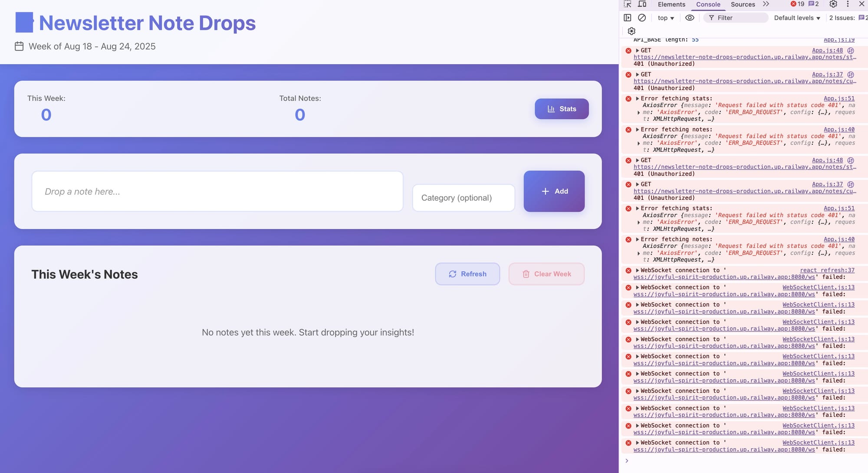Toggle the console sidebar panel icon
The image size is (868, 473).
coord(628,18)
